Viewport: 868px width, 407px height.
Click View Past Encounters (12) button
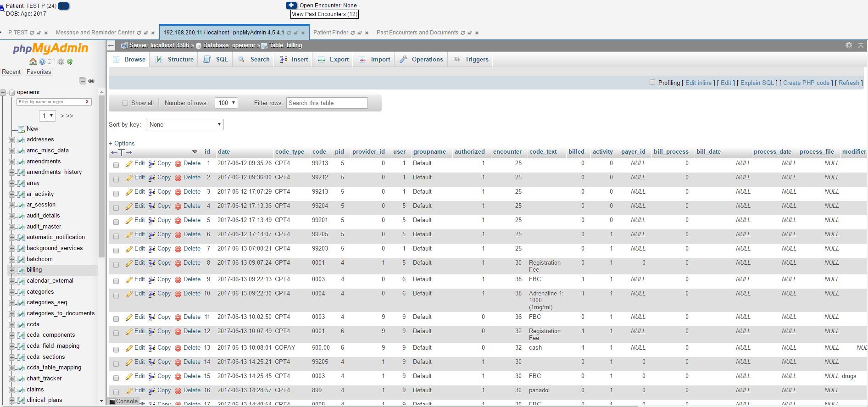pyautogui.click(x=324, y=14)
